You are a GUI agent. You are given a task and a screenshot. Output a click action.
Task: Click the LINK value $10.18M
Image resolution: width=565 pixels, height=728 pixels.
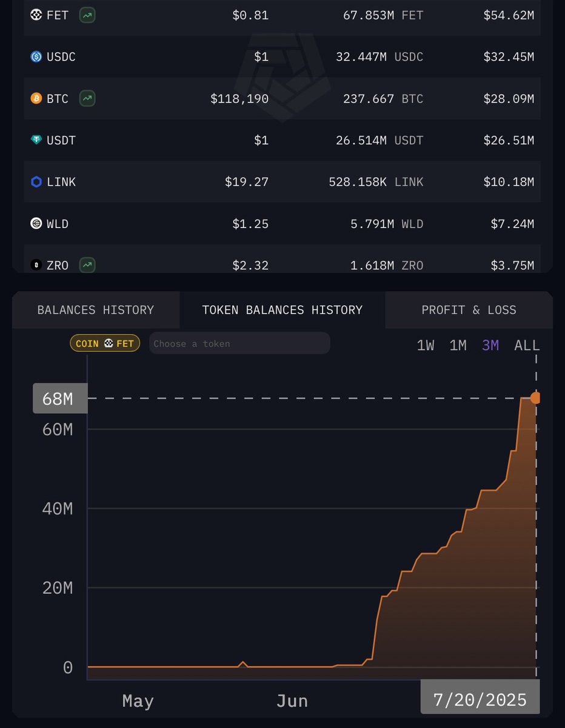[x=509, y=181]
